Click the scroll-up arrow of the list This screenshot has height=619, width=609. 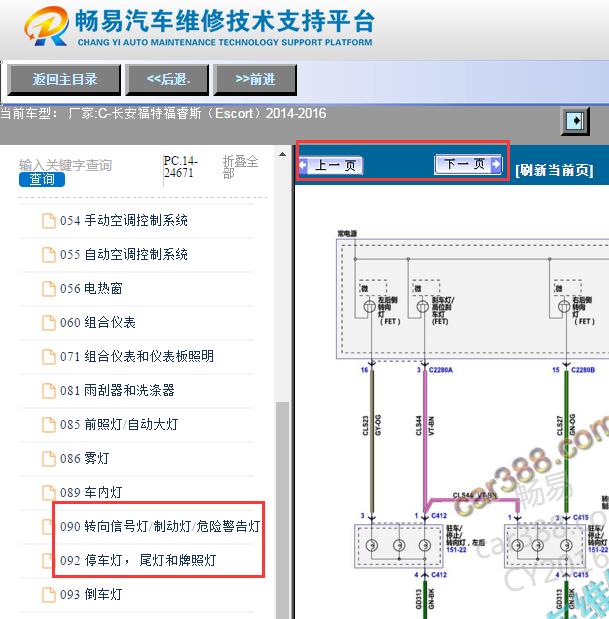pos(282,154)
